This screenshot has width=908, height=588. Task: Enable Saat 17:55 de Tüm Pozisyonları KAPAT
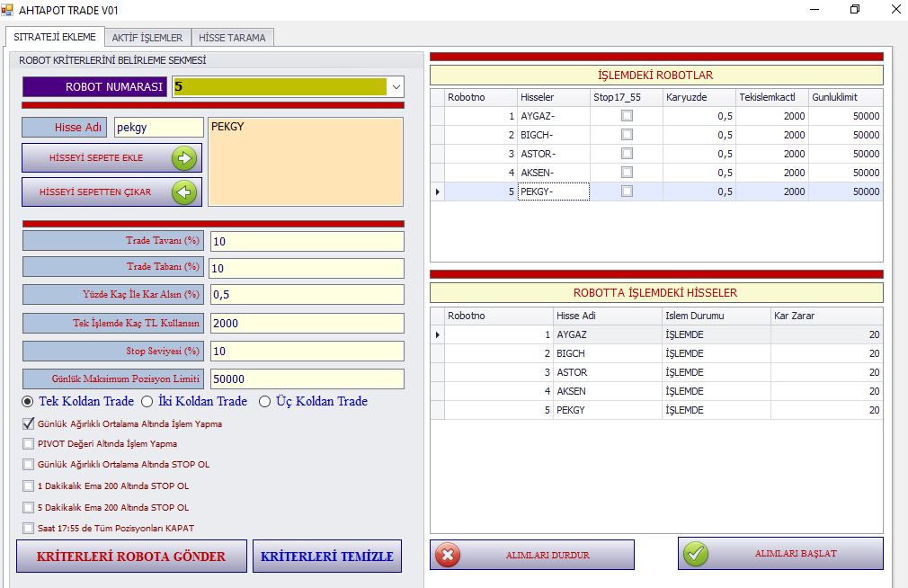29,529
